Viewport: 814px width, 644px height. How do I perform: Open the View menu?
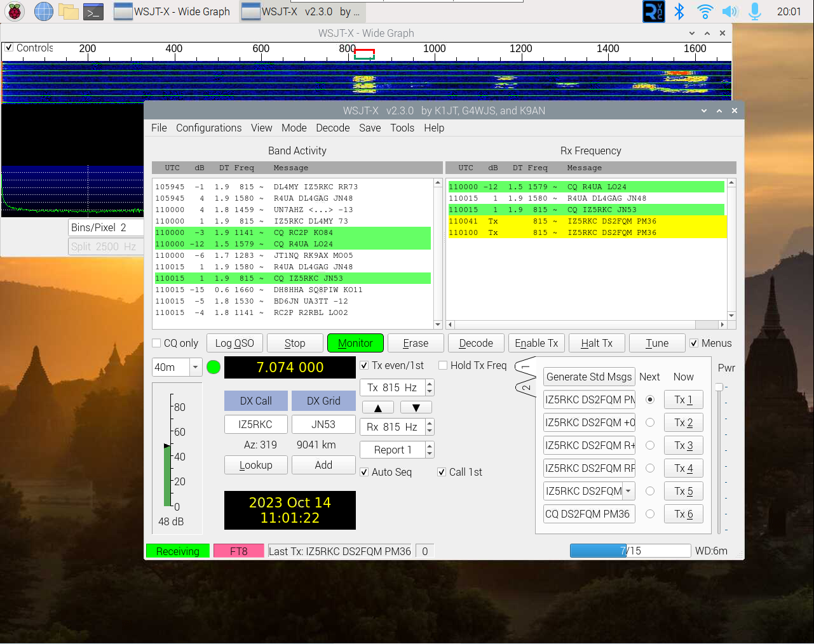click(261, 128)
